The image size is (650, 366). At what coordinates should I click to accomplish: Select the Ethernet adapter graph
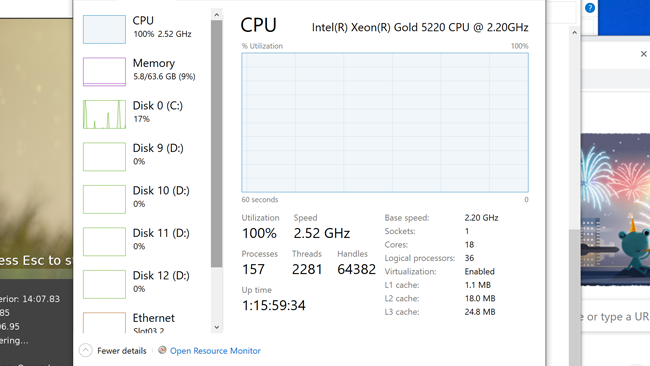tap(104, 323)
